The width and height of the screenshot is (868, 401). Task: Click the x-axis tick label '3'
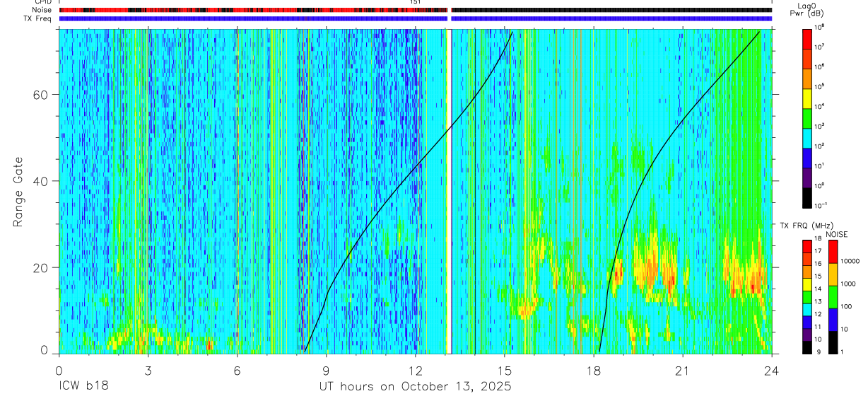[148, 371]
